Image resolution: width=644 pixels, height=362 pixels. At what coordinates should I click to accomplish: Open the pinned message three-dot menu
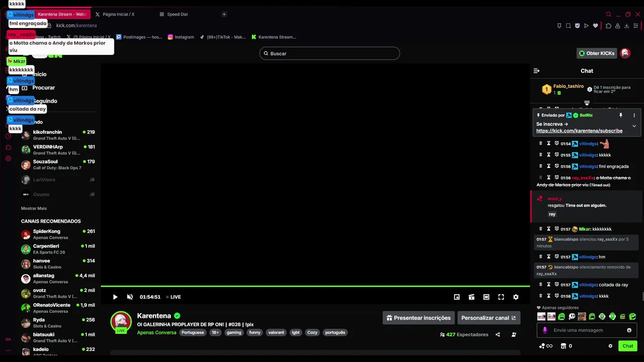634,115
